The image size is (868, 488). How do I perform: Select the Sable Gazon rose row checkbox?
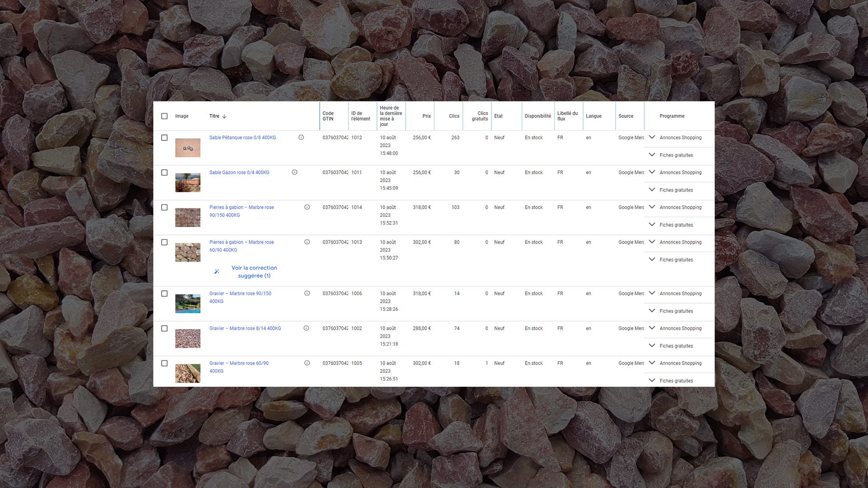tap(164, 173)
